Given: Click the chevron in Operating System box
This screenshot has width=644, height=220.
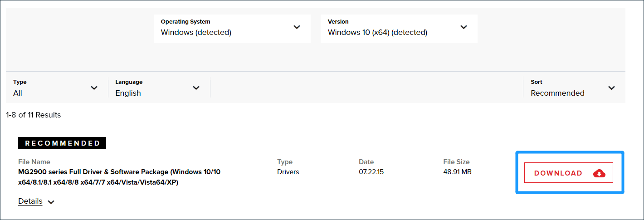Looking at the screenshot, I should click(297, 27).
